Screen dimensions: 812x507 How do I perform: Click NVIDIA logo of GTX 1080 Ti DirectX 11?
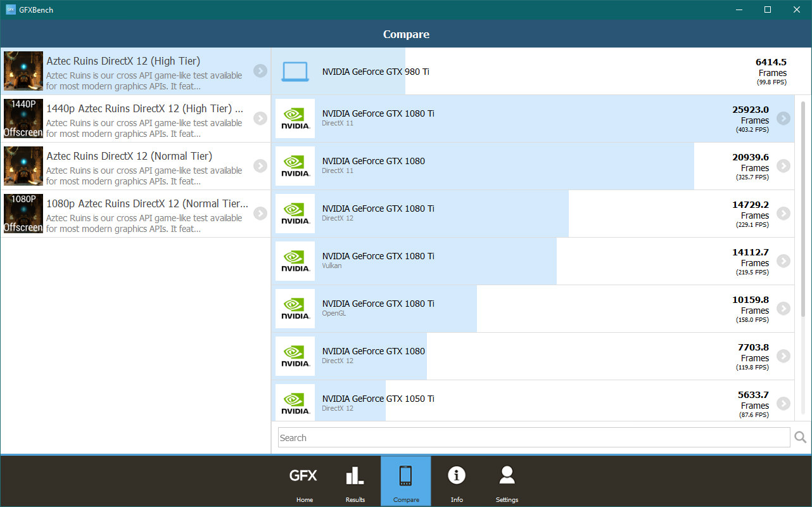click(295, 119)
